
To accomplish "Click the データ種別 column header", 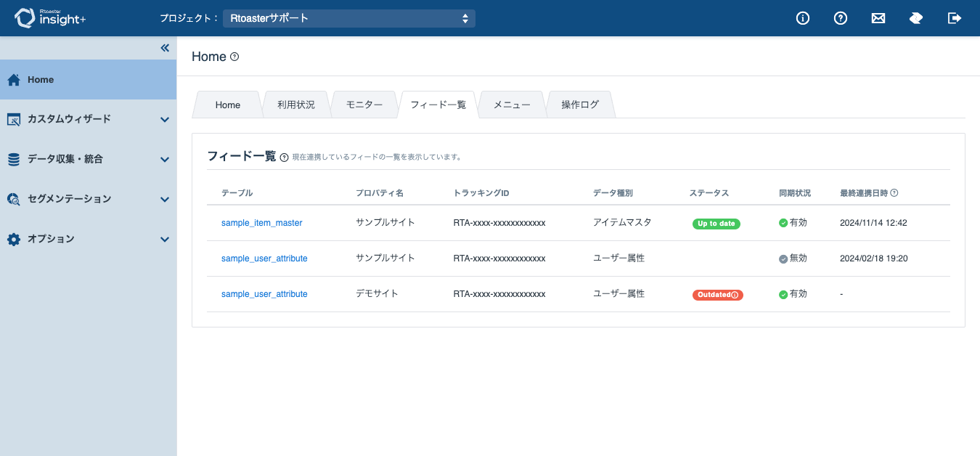I will (x=613, y=193).
